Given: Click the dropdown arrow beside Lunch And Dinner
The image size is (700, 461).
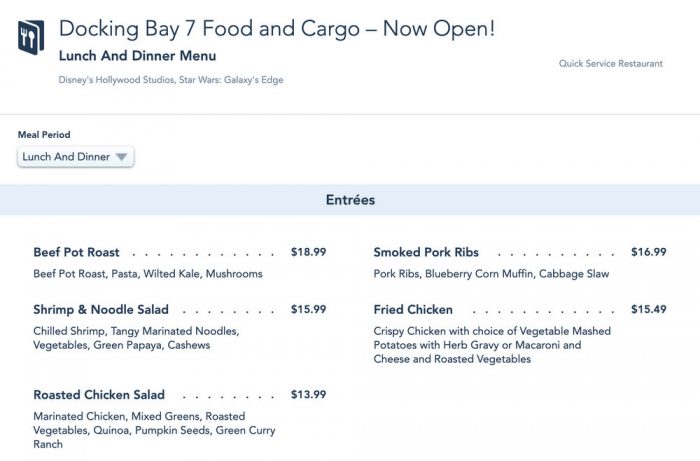Looking at the screenshot, I should (x=121, y=157).
